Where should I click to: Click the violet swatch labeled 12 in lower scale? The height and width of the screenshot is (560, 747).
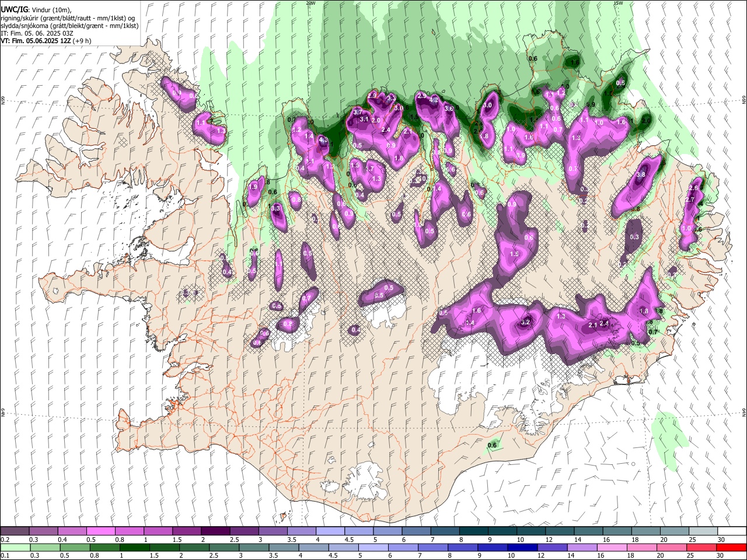[x=552, y=547]
